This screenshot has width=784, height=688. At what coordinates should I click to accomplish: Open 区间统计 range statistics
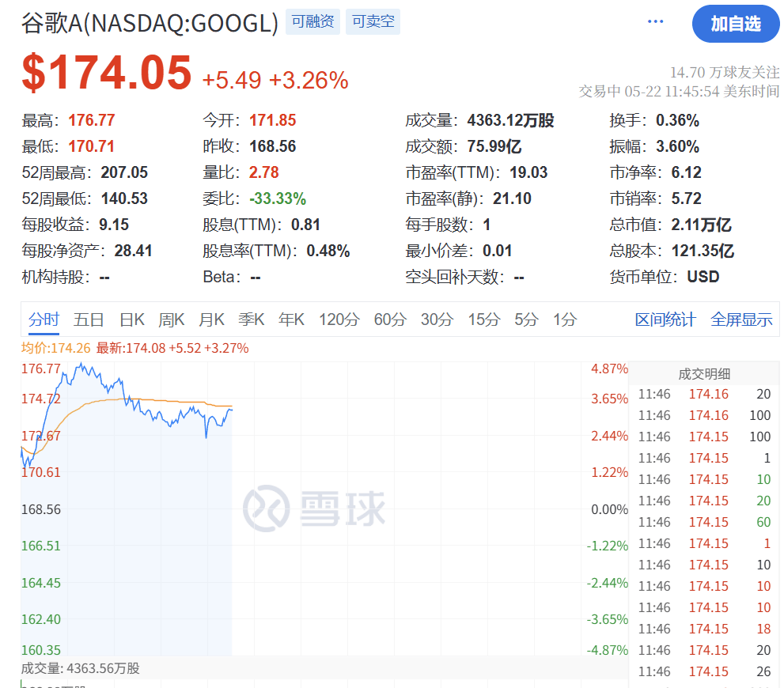[667, 319]
